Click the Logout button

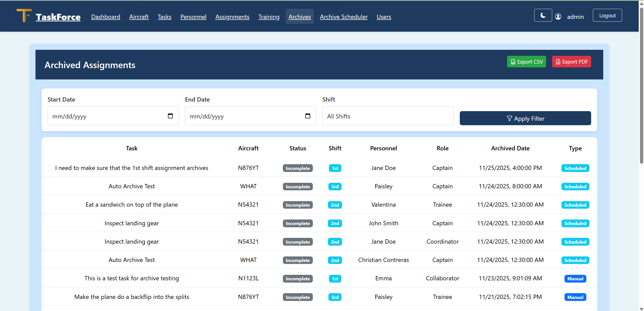point(607,15)
